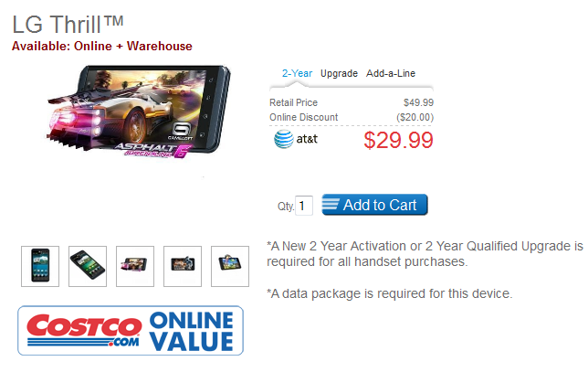The image size is (588, 372).
Task: Select the second thumbnail of angled phone
Action: 88,266
